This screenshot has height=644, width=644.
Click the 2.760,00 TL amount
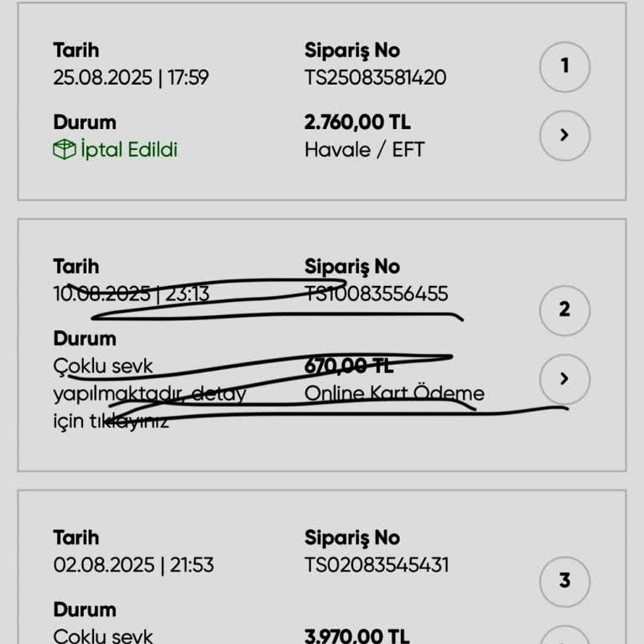point(357,122)
